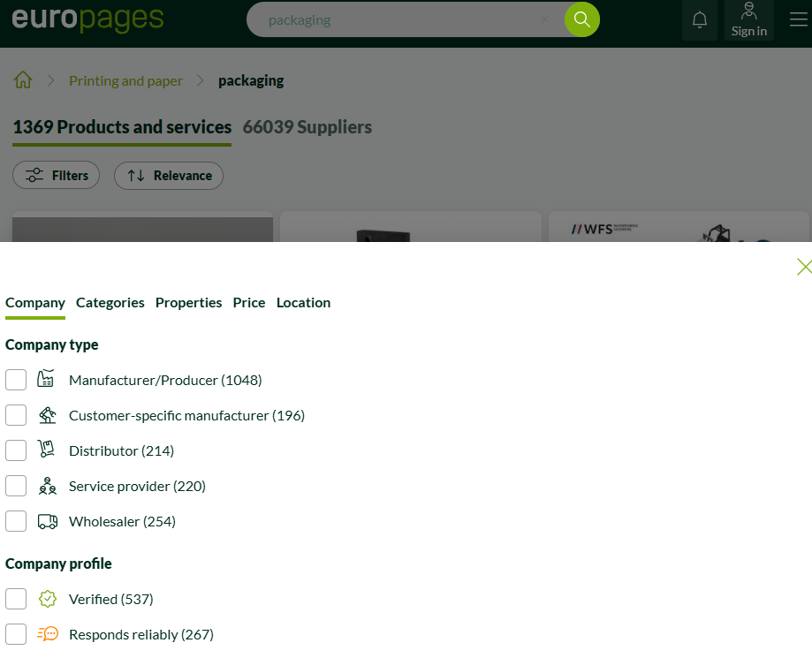
Task: Check the Manufacturer/Producer checkbox
Action: (x=16, y=380)
